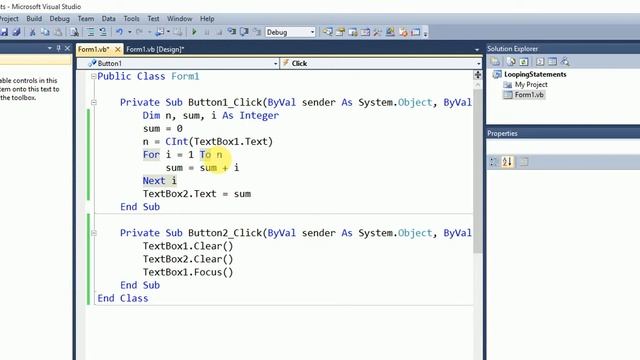Switch to the Form1.vb [Design] tab
The width and height of the screenshot is (640, 360).
pos(155,49)
